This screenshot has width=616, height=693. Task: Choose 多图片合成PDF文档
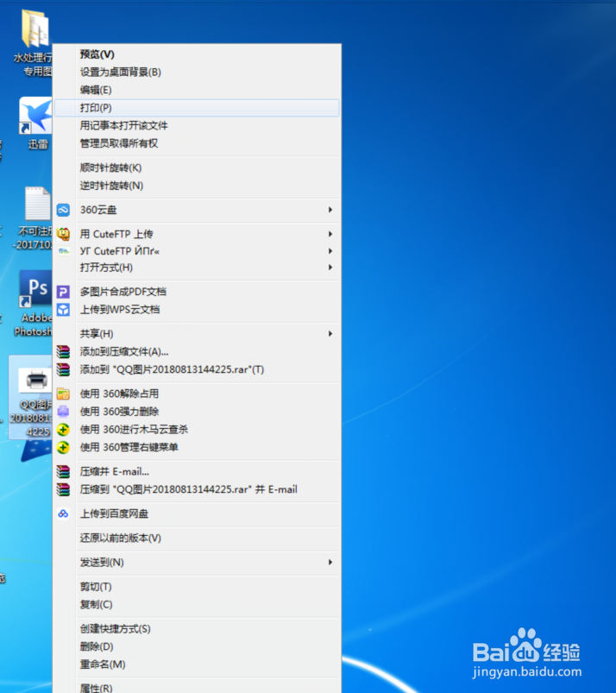pyautogui.click(x=197, y=292)
